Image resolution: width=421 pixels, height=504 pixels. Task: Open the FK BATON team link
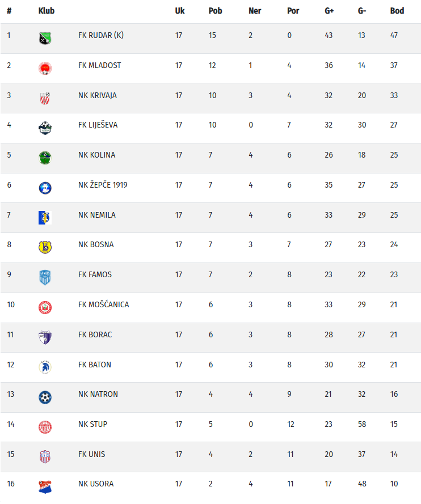(95, 365)
